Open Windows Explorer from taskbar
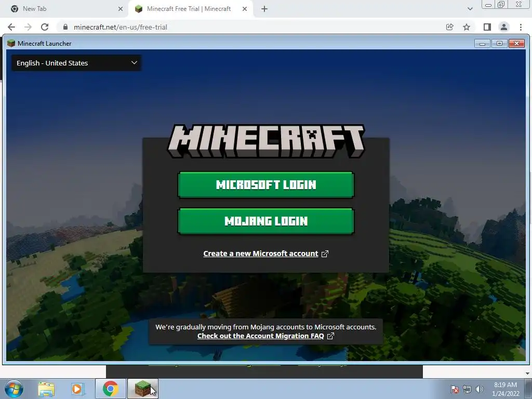Image resolution: width=532 pixels, height=399 pixels. point(46,389)
